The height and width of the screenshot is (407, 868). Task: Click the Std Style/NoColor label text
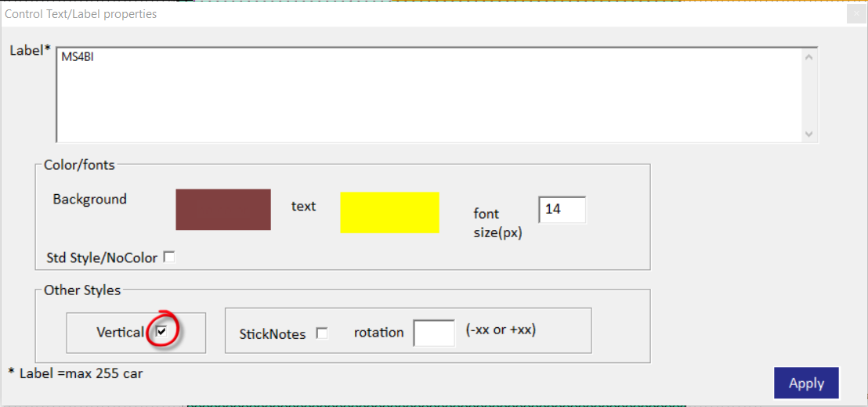click(103, 258)
